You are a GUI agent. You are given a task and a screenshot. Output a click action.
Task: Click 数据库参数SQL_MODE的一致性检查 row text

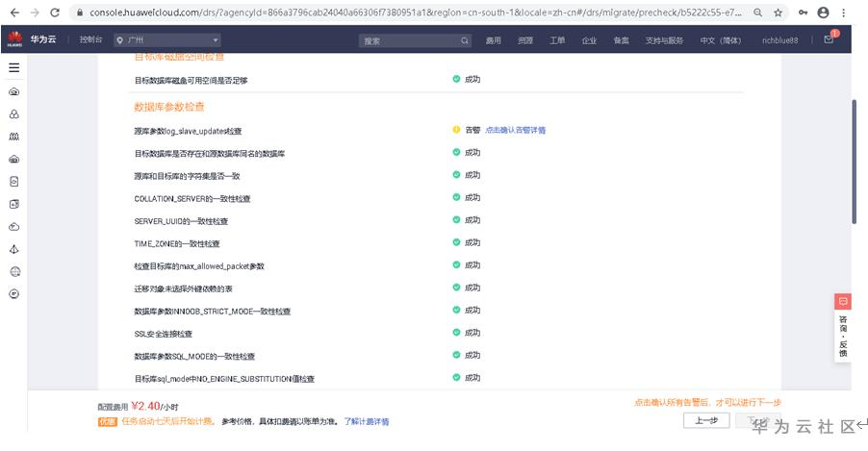tap(194, 357)
